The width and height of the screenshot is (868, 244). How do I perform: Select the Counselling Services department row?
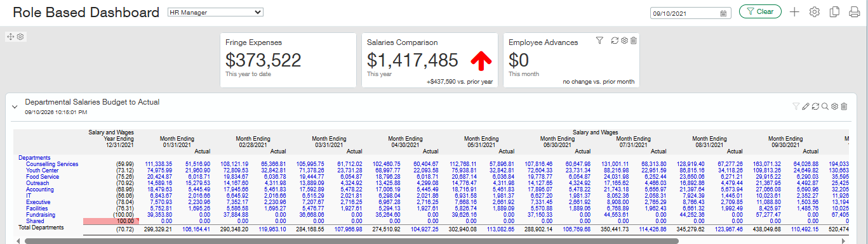[x=52, y=164]
